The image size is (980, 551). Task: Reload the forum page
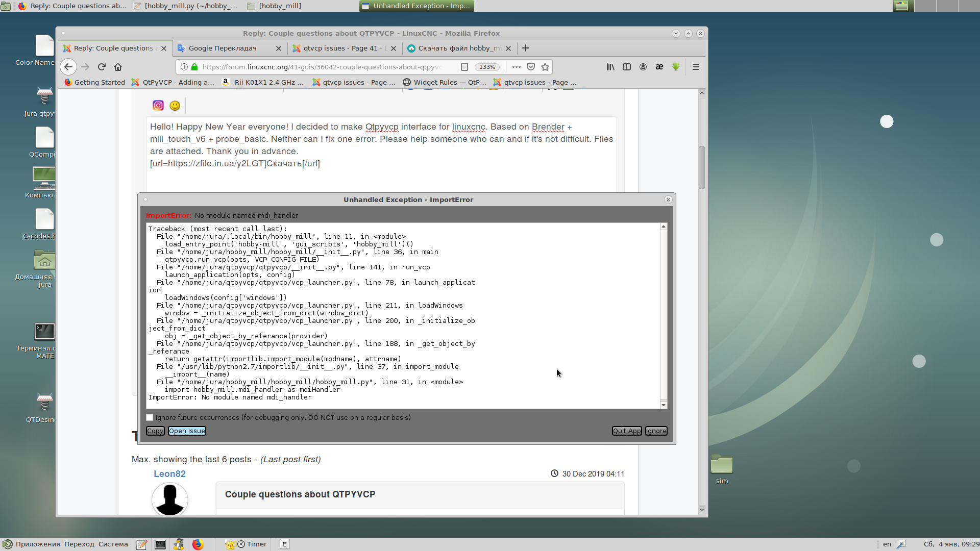coord(102,67)
